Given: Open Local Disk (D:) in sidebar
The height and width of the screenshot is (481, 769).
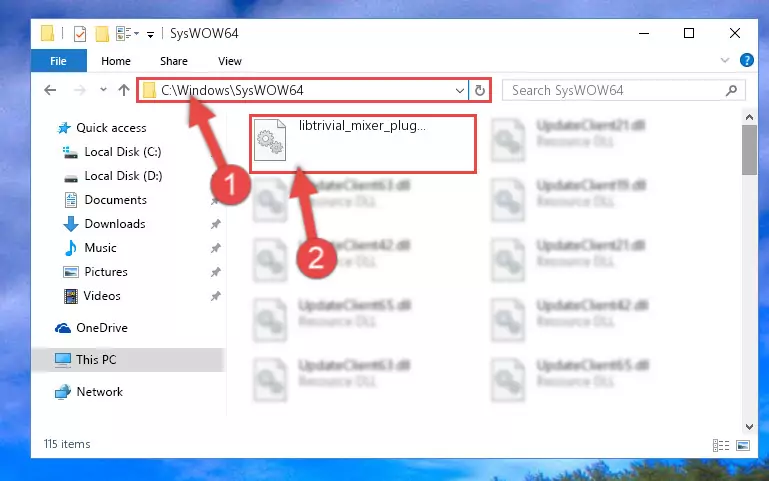Looking at the screenshot, I should [123, 176].
